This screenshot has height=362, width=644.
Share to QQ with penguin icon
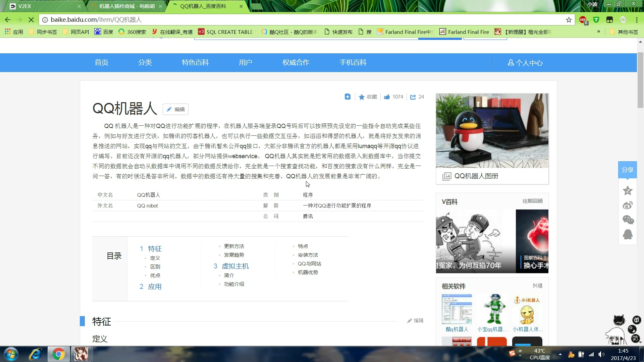pos(628,234)
